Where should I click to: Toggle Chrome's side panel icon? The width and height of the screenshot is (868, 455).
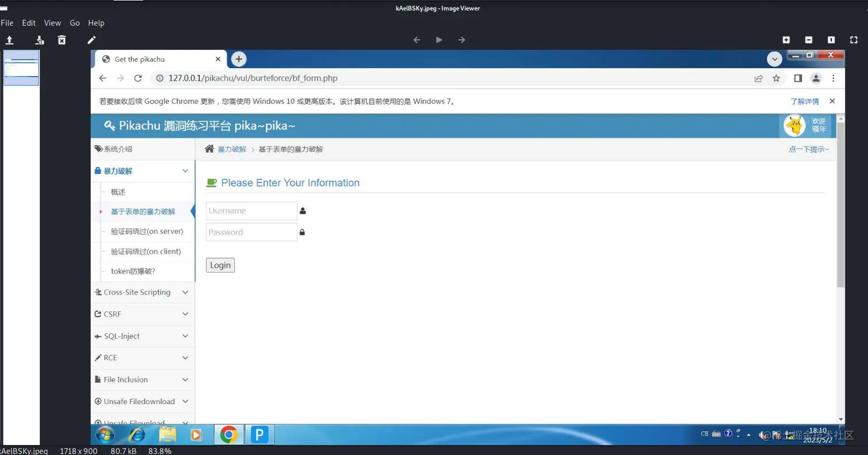pyautogui.click(x=798, y=78)
